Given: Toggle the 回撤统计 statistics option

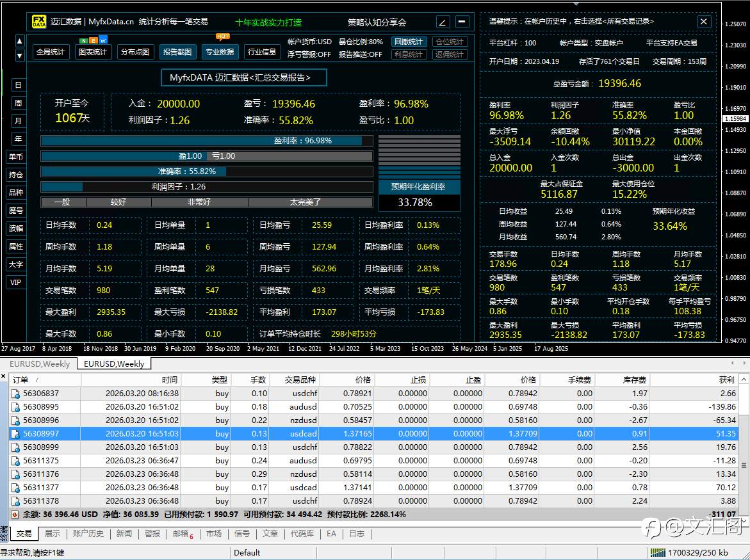Looking at the screenshot, I should pos(408,42).
